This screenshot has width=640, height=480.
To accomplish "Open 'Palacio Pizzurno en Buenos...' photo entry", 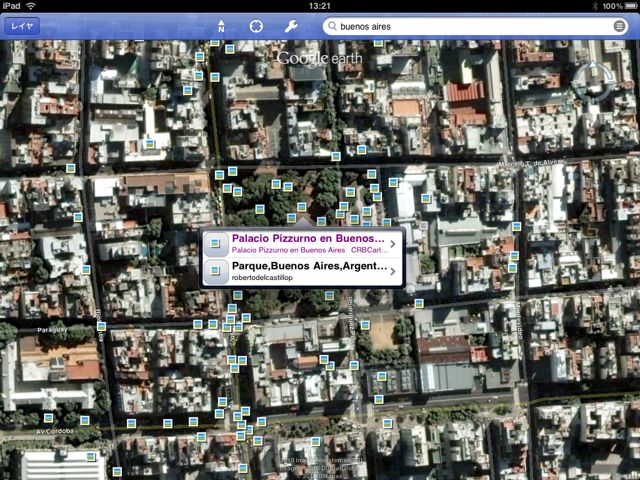I will 303,244.
